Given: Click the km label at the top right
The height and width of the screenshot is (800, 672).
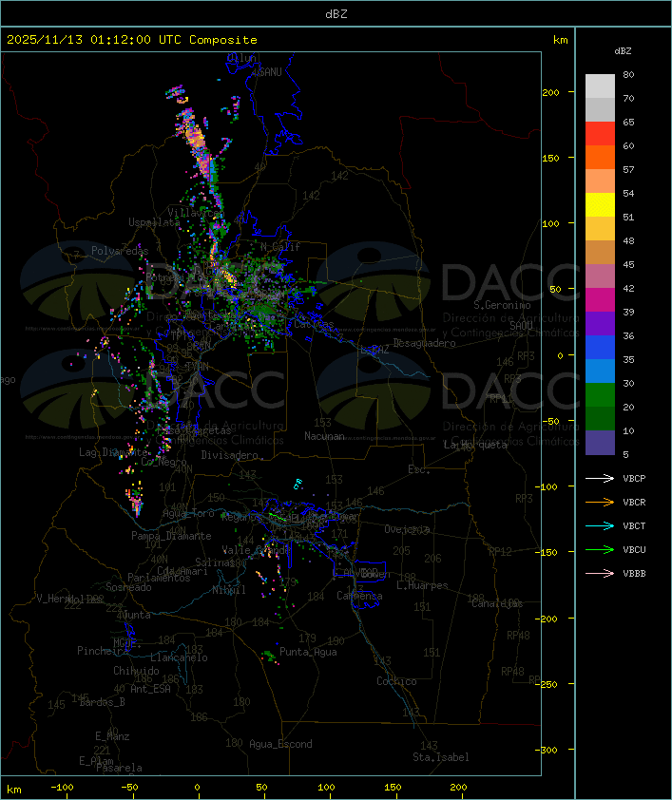Looking at the screenshot, I should (560, 40).
